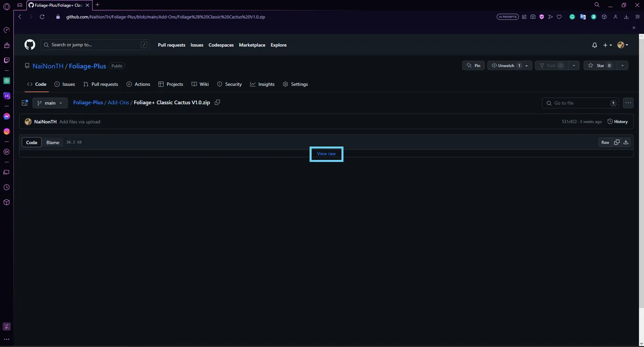Image resolution: width=644 pixels, height=347 pixels.
Task: Open browser history clock icon in sidebar
Action: click(x=7, y=187)
